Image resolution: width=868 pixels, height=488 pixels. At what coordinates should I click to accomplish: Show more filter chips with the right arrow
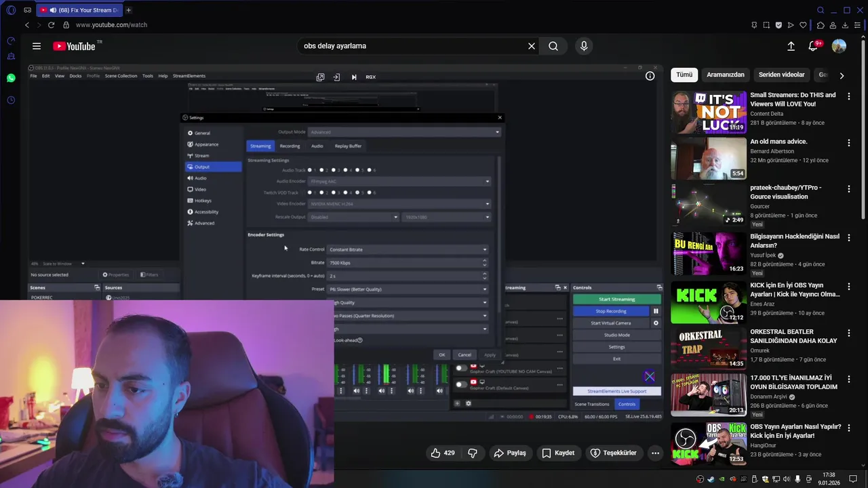tap(842, 75)
